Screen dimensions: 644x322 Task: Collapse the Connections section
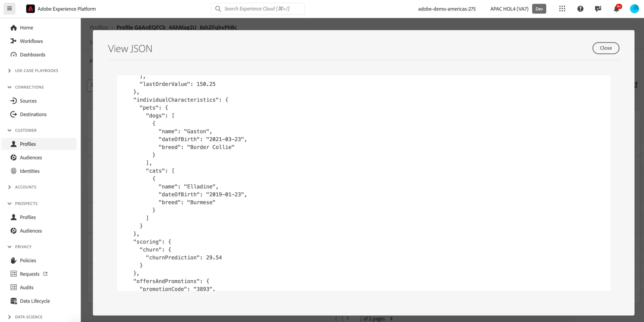click(x=9, y=87)
